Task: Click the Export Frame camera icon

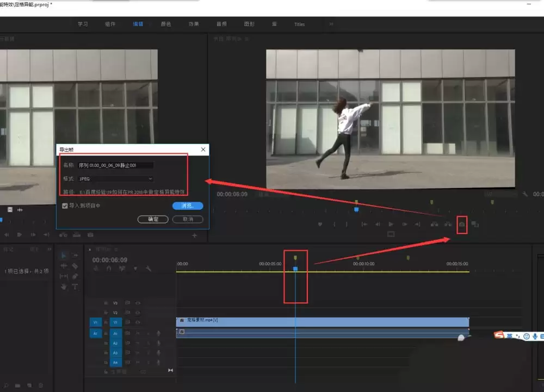Action: click(462, 224)
